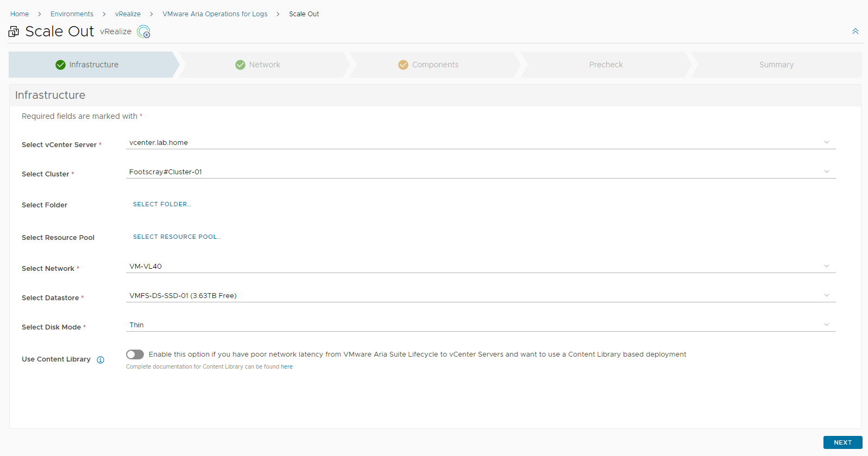868x456 pixels.
Task: Enable the Use Content Library toggle
Action: pos(135,354)
